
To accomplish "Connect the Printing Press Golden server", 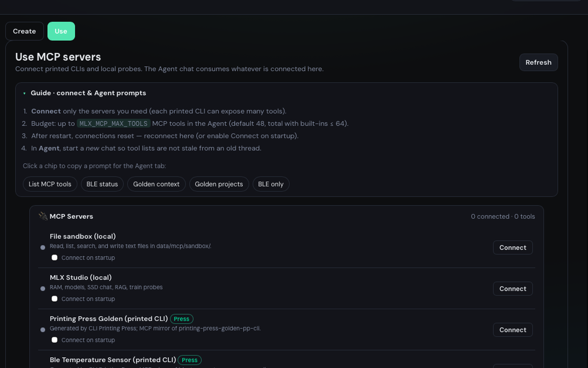I will pos(513,330).
